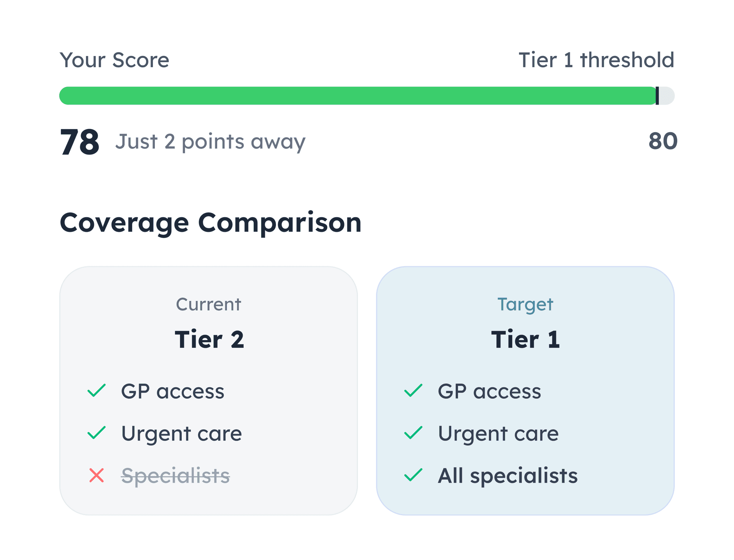The height and width of the screenshot is (560, 734).
Task: Click the score number 78
Action: coord(80,142)
